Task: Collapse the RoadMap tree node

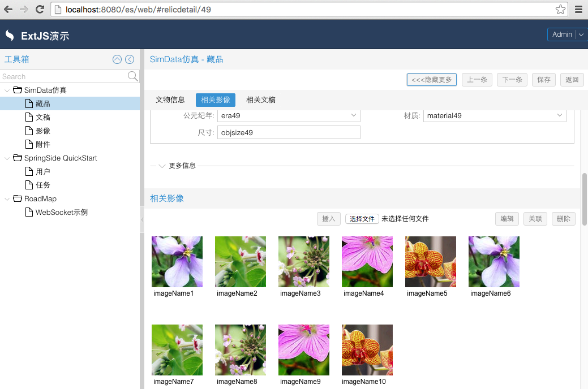Action: [x=7, y=199]
